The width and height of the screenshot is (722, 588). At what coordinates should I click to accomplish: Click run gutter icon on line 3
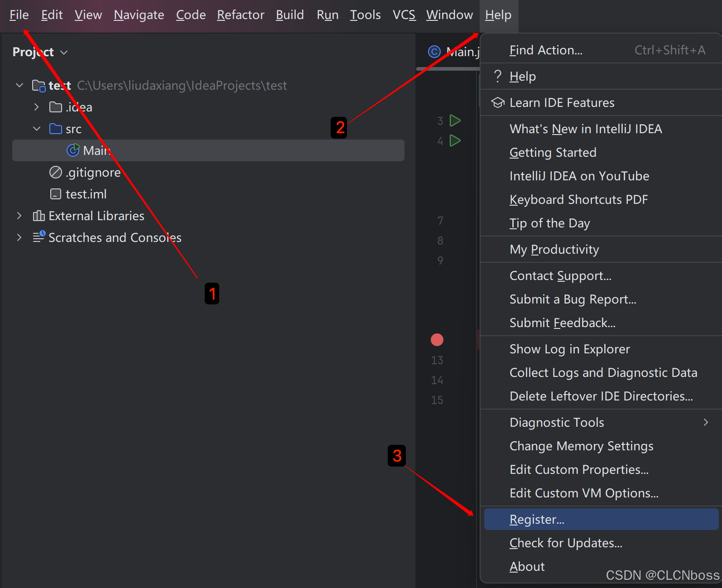(x=455, y=120)
